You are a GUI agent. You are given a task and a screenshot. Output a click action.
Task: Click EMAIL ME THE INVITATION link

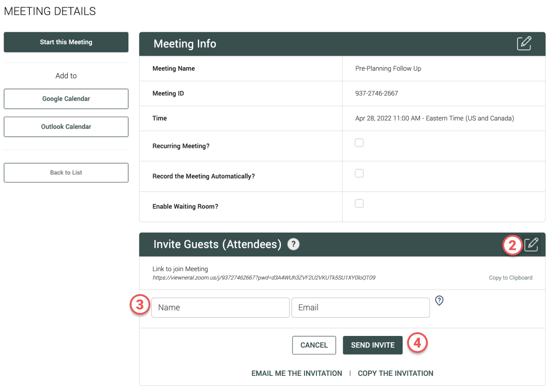coord(297,373)
